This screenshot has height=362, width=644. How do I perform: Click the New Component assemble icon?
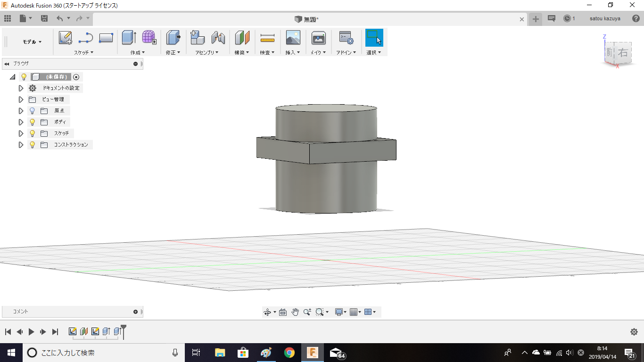coord(198,38)
